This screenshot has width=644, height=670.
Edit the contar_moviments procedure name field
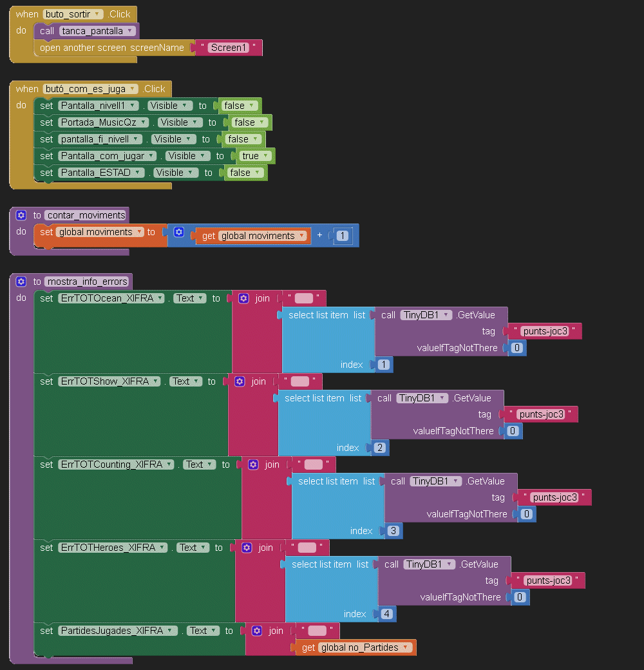coord(86,215)
